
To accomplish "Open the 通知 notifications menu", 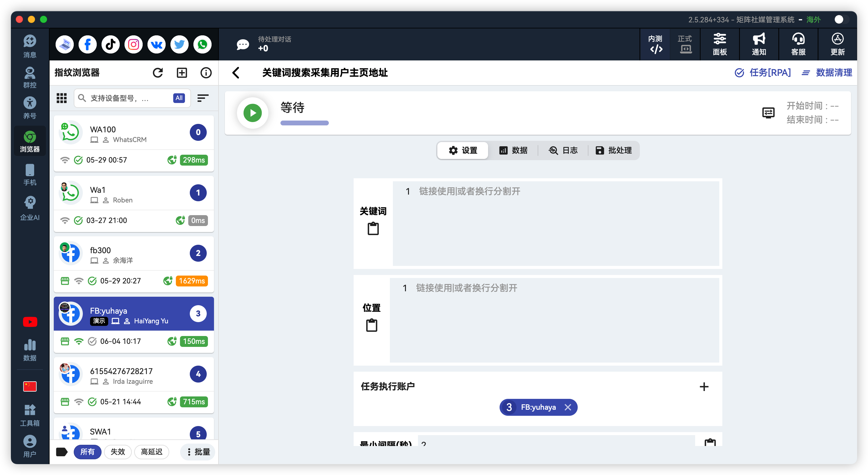I will point(759,44).
